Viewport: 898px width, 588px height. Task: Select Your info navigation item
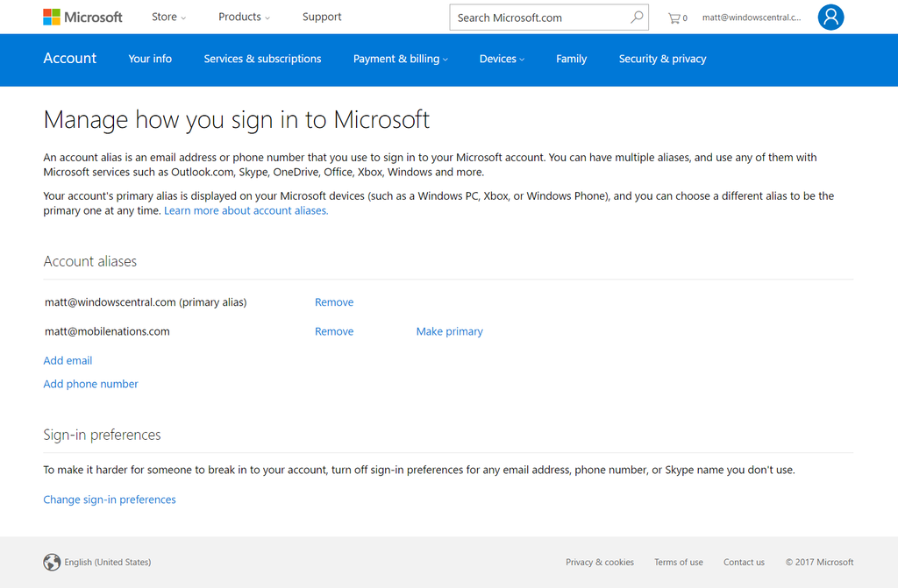(149, 59)
